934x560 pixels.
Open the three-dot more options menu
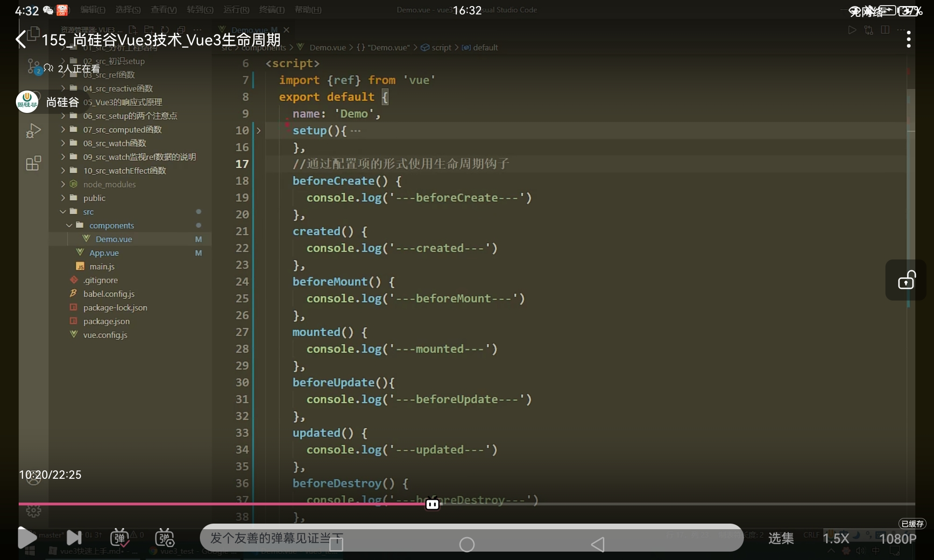[x=908, y=40]
